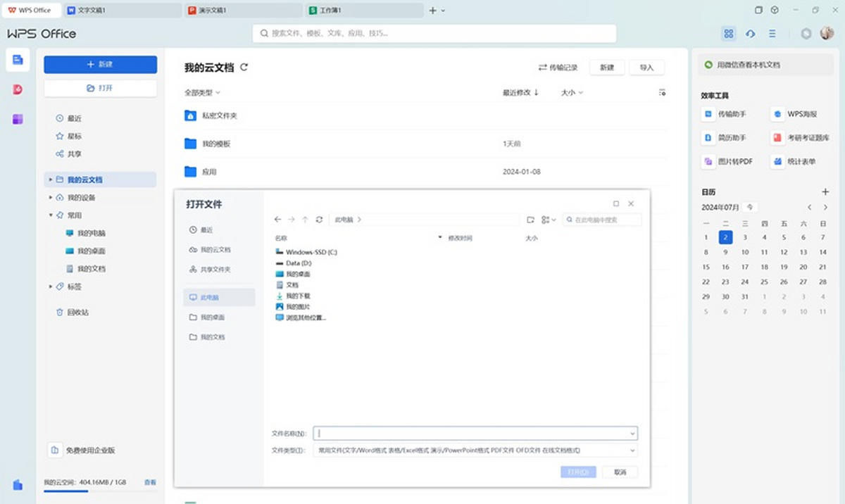Image resolution: width=845 pixels, height=504 pixels.
Task: Open the 图片转PDF tool
Action: pos(731,161)
